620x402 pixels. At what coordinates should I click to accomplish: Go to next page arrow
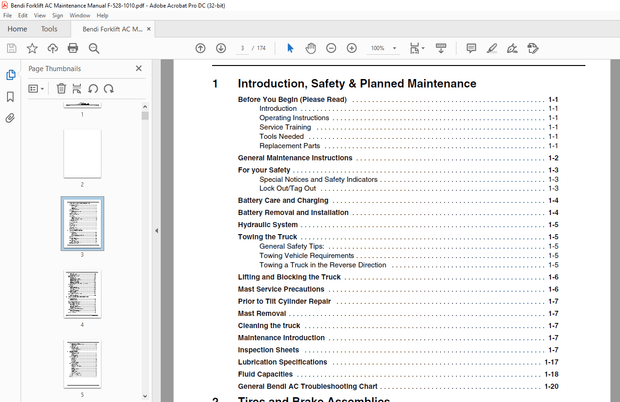tap(221, 48)
